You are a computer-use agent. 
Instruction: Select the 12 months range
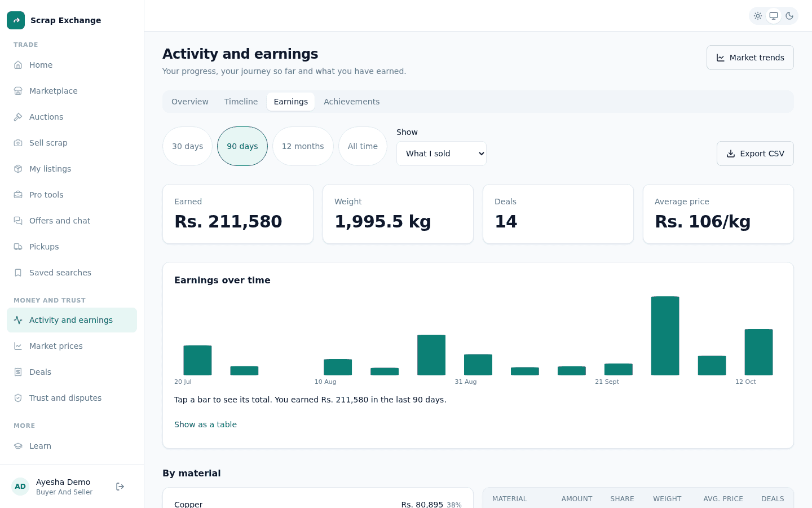[x=303, y=146]
